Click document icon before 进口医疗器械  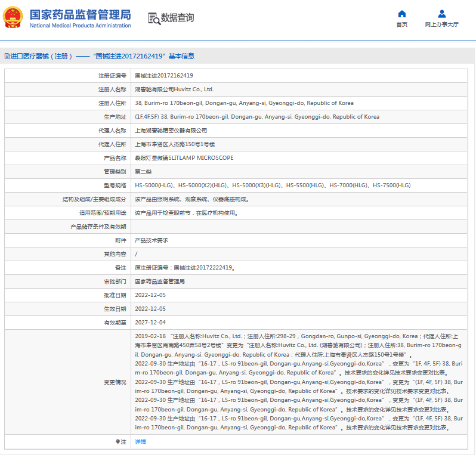pos(7,56)
